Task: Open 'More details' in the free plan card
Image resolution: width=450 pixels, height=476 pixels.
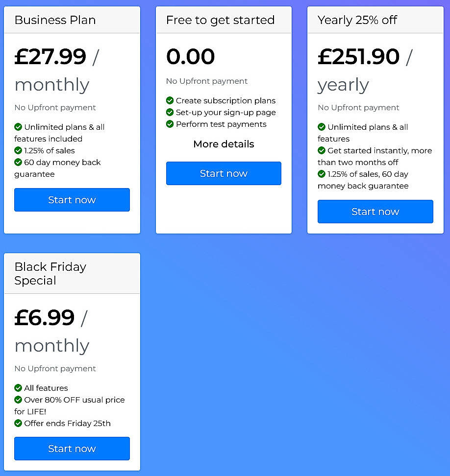Action: (224, 144)
